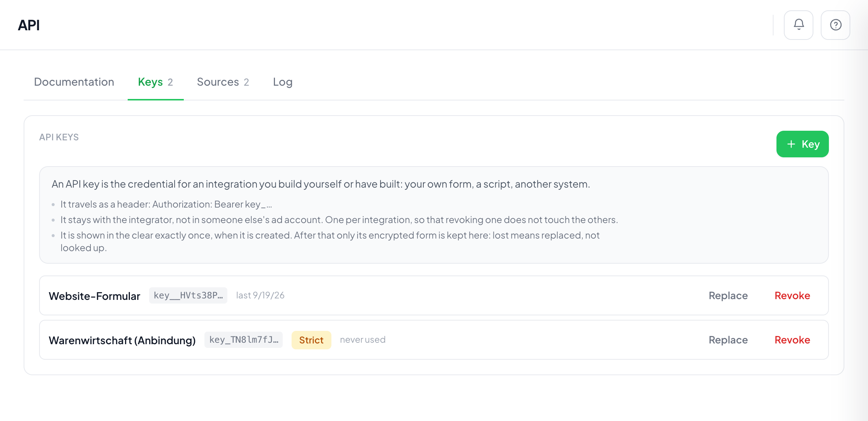Click the 'It stays with the integrator' bullet
Viewport: 868px width, 421px height.
click(339, 220)
